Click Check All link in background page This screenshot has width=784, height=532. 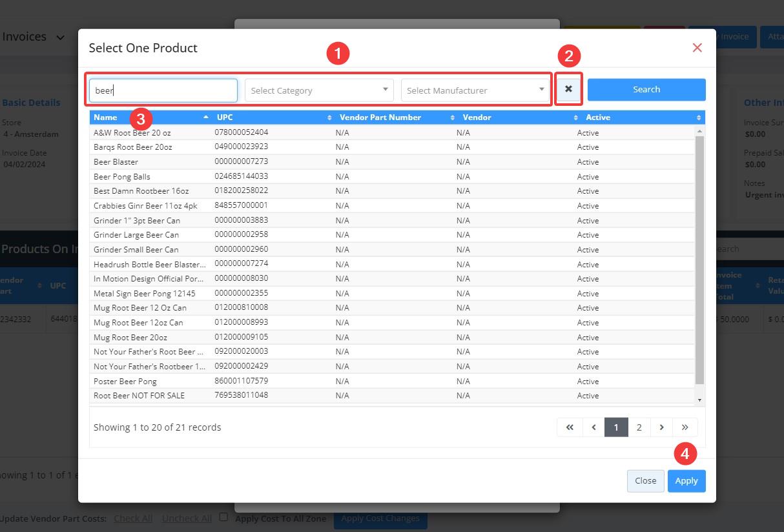(x=133, y=518)
